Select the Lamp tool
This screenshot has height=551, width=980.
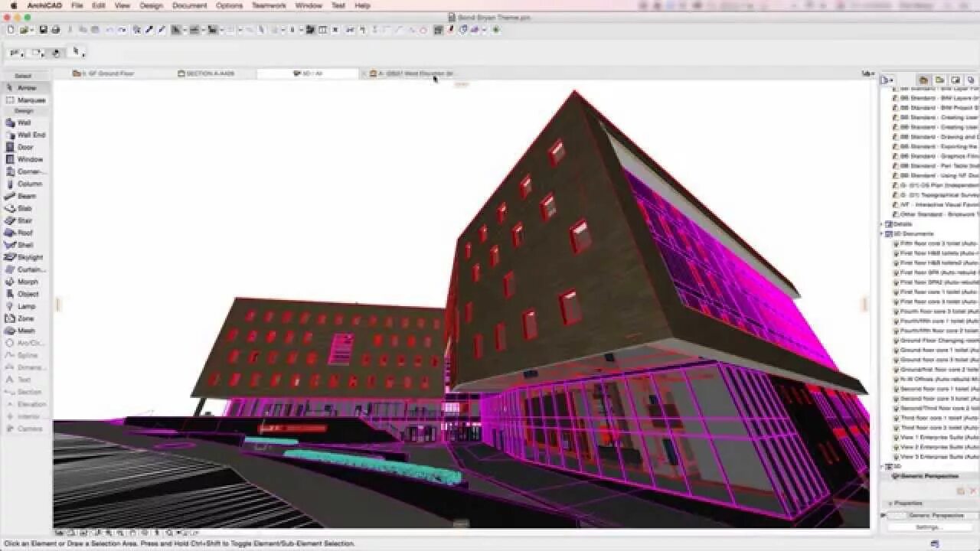pyautogui.click(x=25, y=306)
